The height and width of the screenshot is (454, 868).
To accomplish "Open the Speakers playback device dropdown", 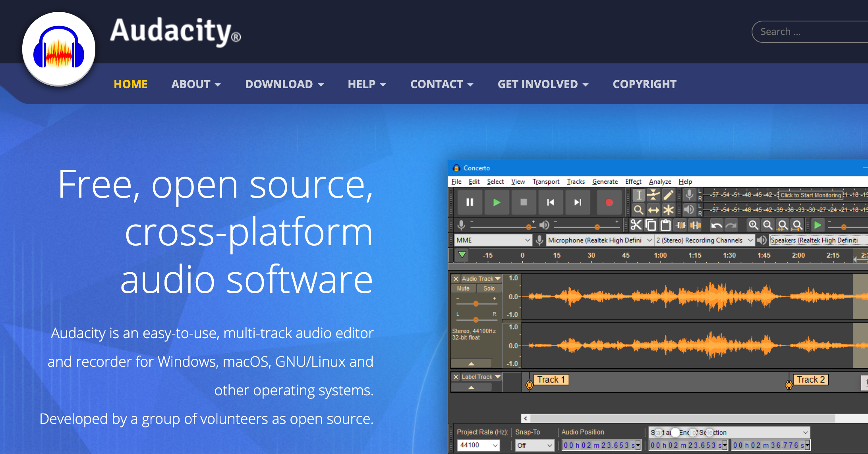I will click(818, 240).
